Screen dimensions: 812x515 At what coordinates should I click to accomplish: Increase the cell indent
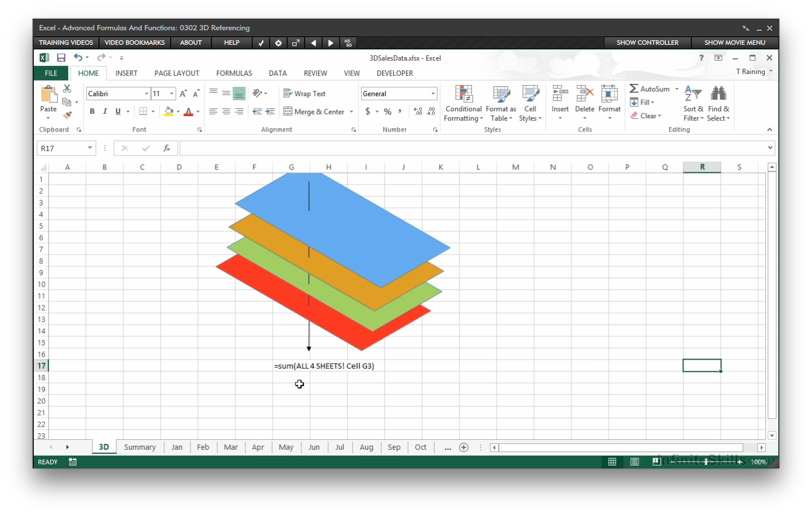coord(270,111)
